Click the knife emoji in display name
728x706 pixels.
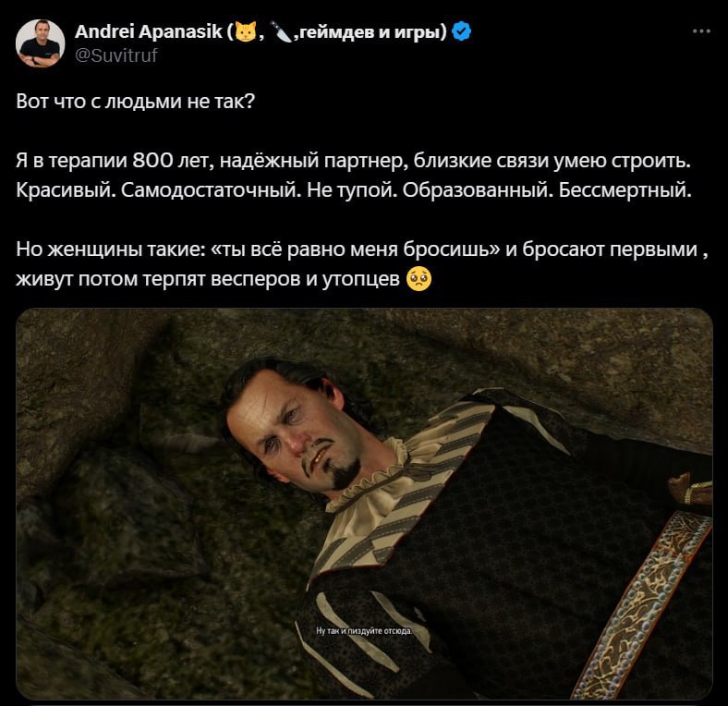[282, 31]
